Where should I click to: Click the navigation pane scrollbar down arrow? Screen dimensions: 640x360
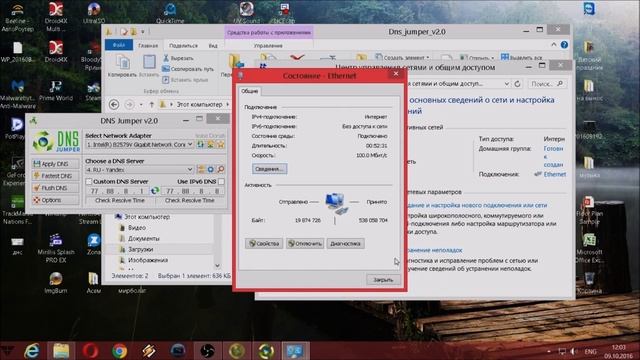click(218, 266)
